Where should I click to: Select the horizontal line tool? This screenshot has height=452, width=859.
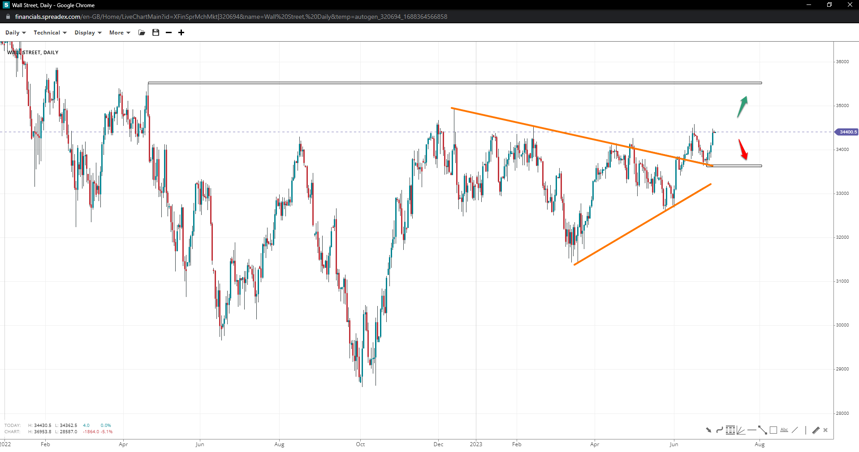[x=752, y=430]
